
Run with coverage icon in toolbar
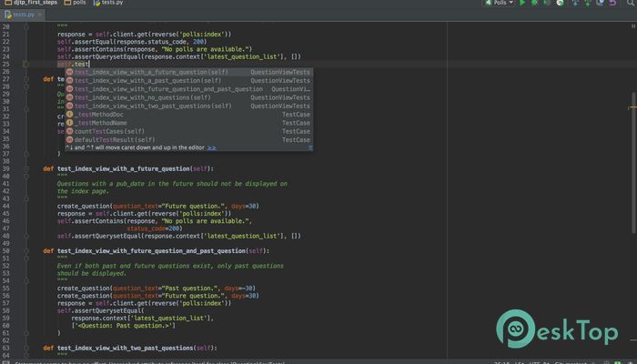coord(547,3)
